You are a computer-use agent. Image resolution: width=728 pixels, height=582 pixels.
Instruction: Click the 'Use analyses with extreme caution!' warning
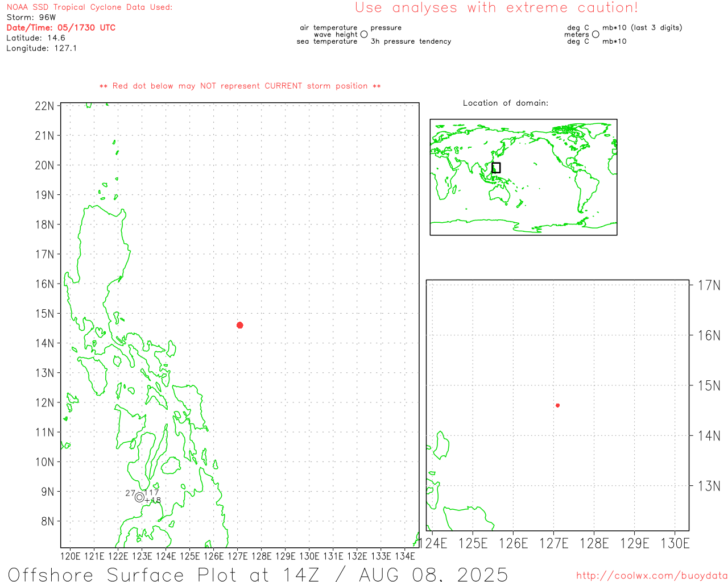pos(497,8)
